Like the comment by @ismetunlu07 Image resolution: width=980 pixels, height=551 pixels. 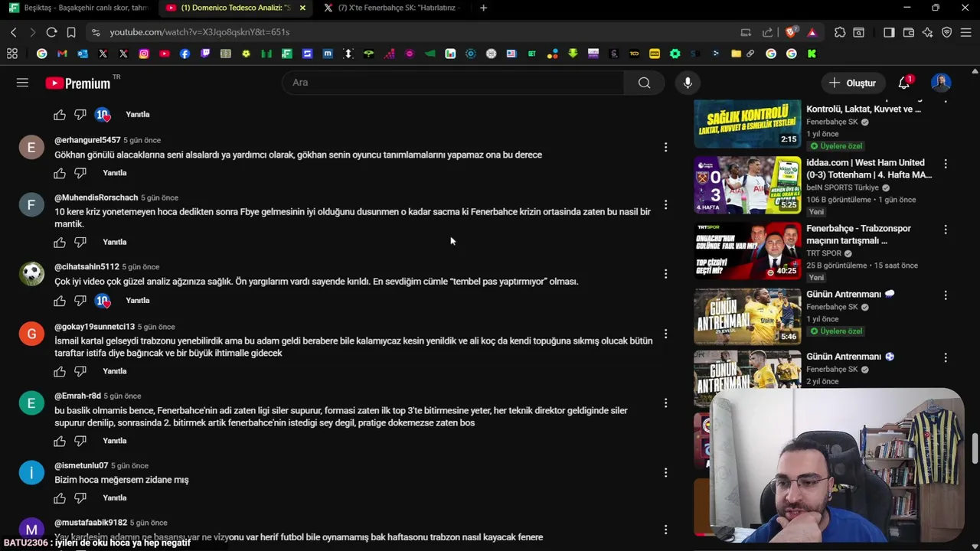point(60,498)
